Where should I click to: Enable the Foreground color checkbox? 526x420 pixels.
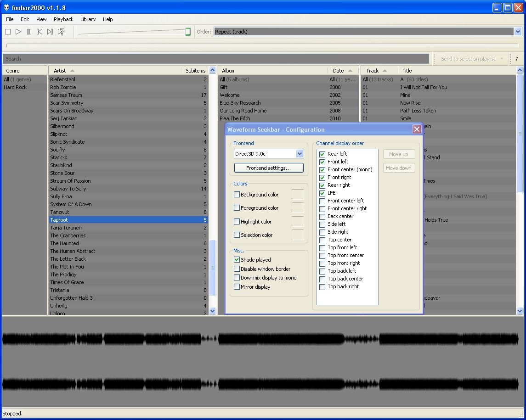(237, 208)
